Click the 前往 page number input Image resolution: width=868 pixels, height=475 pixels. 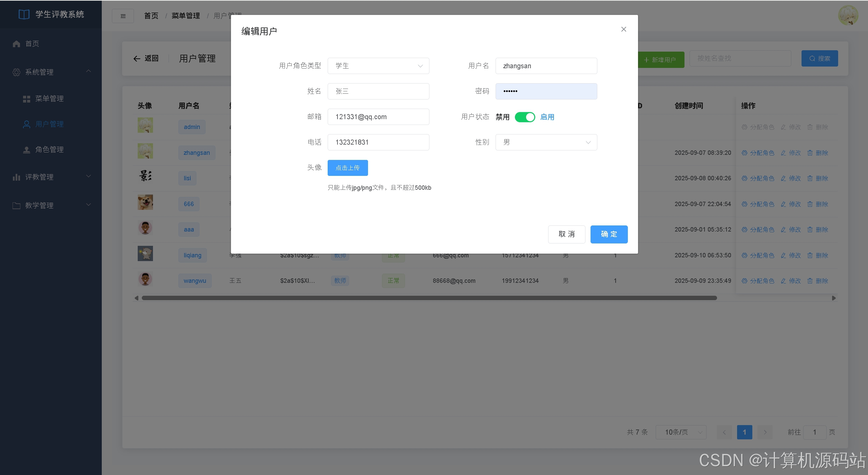click(814, 432)
